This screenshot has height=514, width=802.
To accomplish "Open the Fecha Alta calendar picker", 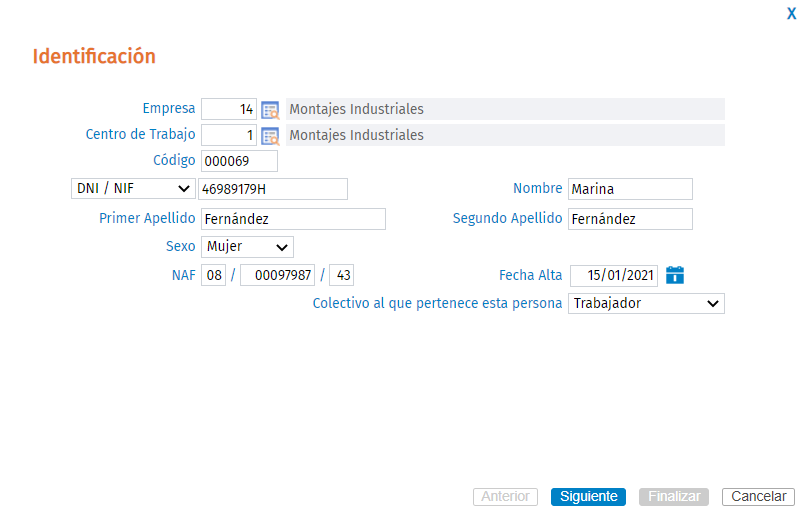I will pos(675,275).
